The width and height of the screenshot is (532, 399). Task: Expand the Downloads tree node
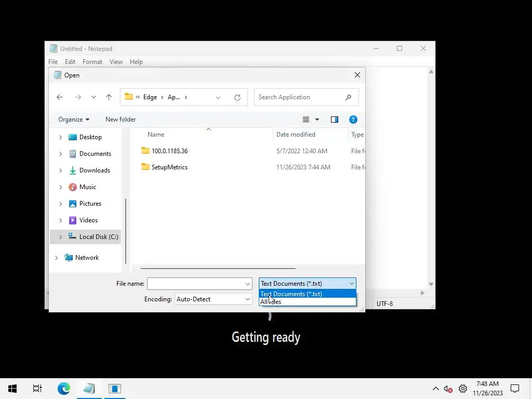[x=60, y=170]
